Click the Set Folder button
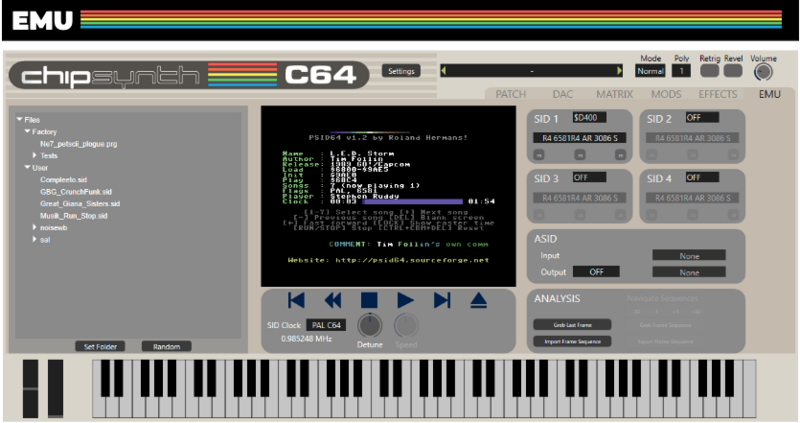 tap(100, 346)
